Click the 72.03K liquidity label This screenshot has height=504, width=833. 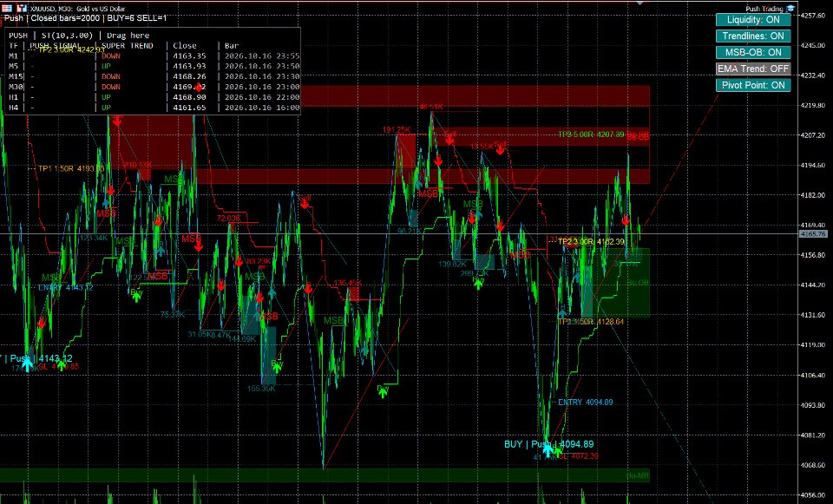(x=228, y=219)
